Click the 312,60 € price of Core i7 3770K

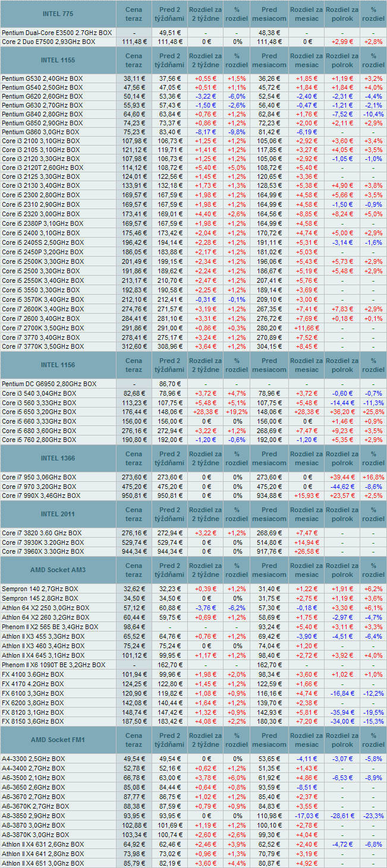134,346
